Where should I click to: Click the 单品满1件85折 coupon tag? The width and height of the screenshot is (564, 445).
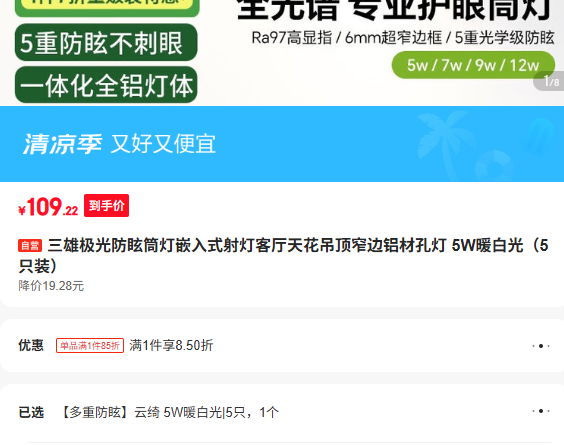coord(90,346)
